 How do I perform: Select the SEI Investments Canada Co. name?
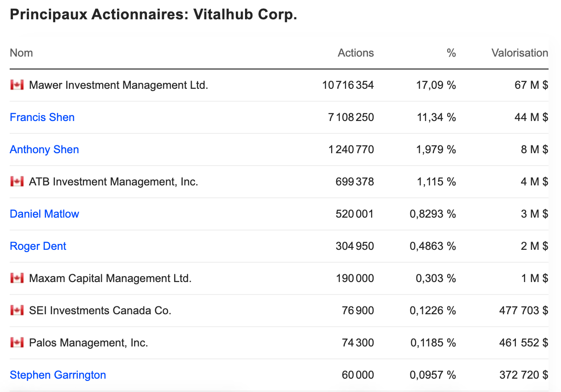100,311
